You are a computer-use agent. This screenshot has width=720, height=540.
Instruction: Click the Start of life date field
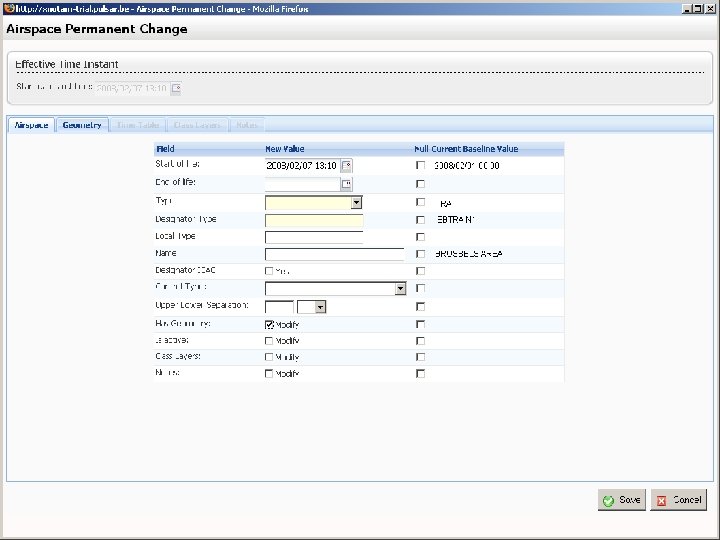(303, 165)
